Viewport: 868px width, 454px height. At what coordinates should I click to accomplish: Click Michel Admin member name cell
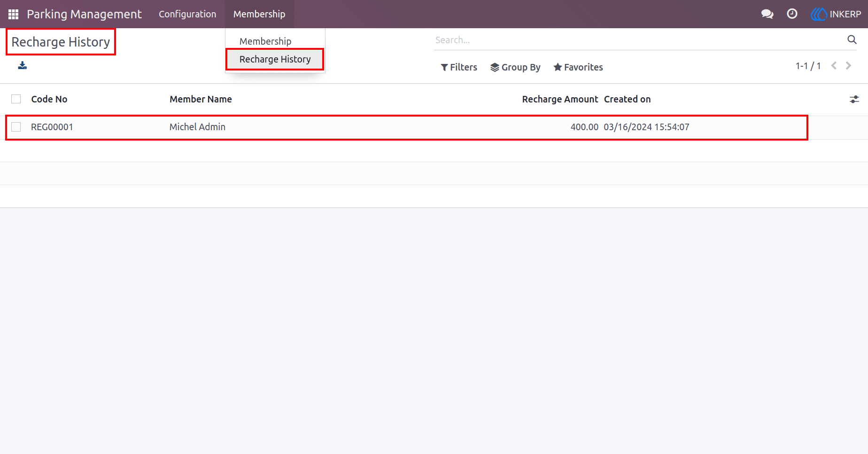click(197, 127)
